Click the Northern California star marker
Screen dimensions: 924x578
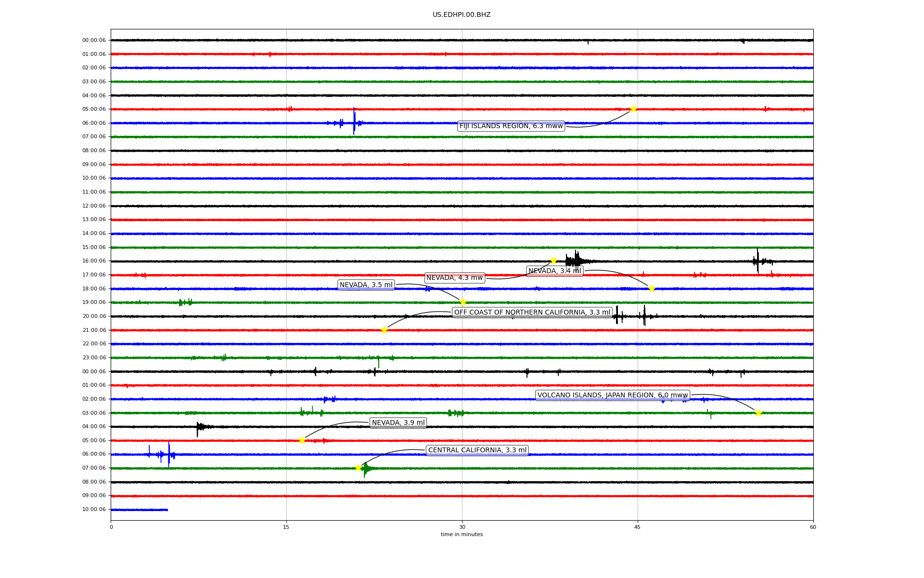pos(384,330)
